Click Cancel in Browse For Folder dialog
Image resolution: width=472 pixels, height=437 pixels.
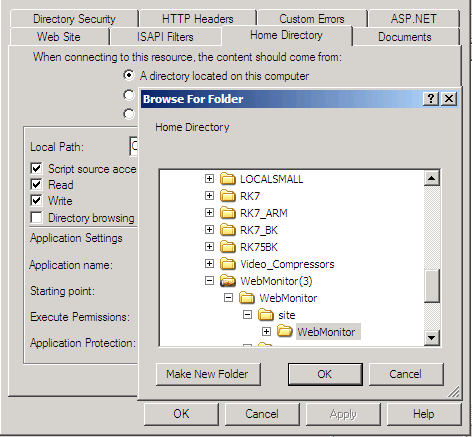[406, 374]
